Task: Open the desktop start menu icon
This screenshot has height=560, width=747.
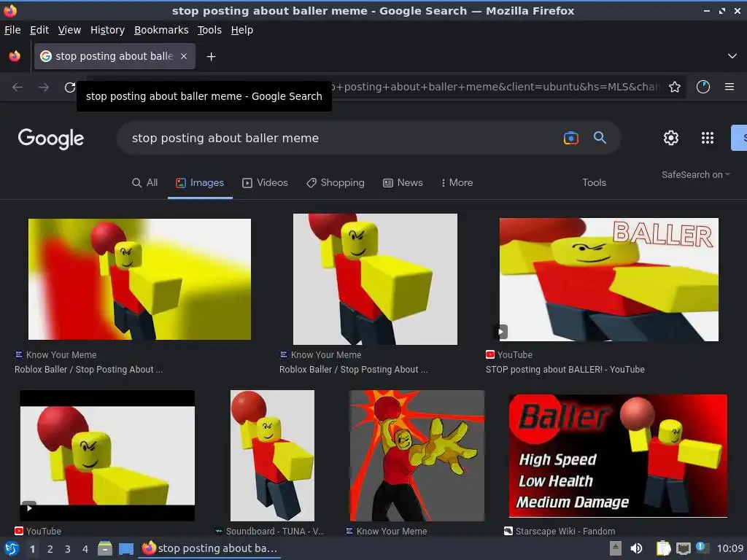Action: click(x=12, y=549)
